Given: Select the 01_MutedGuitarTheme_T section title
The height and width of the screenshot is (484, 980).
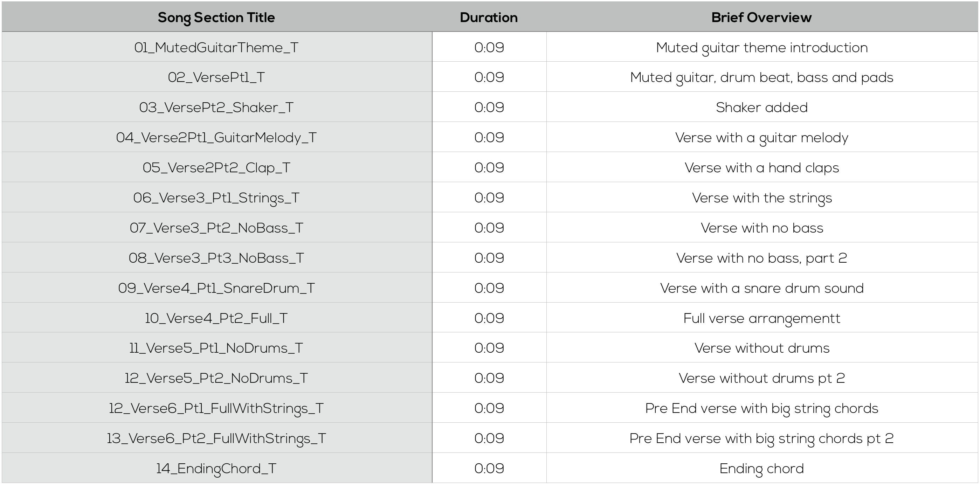Looking at the screenshot, I should [x=216, y=48].
